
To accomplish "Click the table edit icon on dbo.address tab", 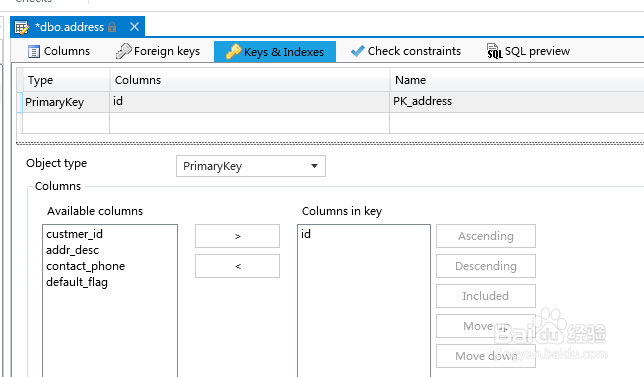I will click(x=22, y=28).
